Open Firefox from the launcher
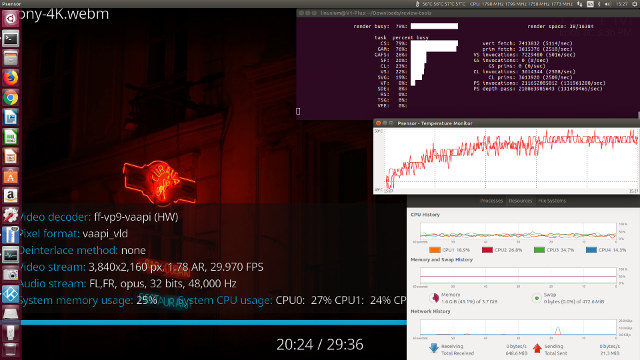This screenshot has width=640, height=360. [x=11, y=78]
